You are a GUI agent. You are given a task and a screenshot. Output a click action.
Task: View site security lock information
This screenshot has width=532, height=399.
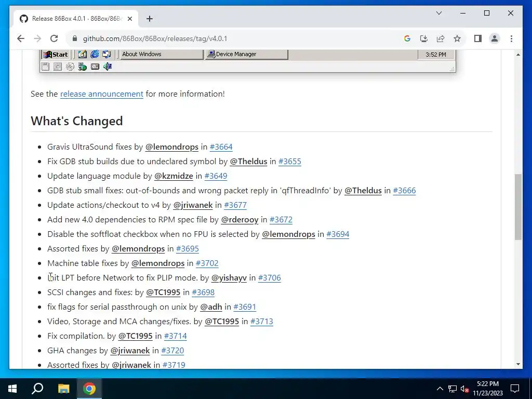point(75,38)
